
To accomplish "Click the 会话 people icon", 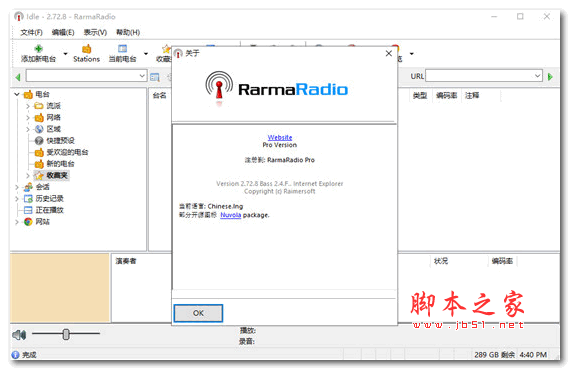I will (x=28, y=187).
